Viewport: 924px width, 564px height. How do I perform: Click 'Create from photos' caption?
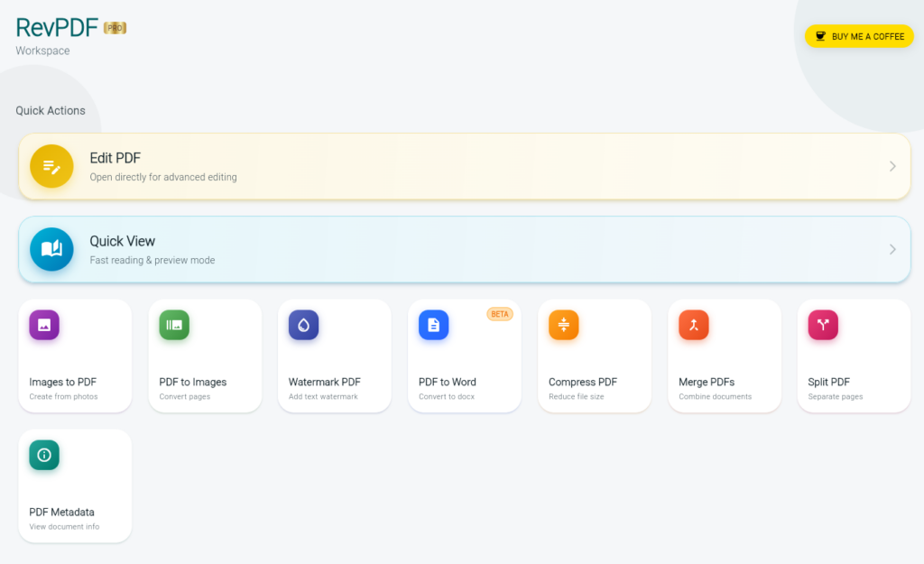64,397
